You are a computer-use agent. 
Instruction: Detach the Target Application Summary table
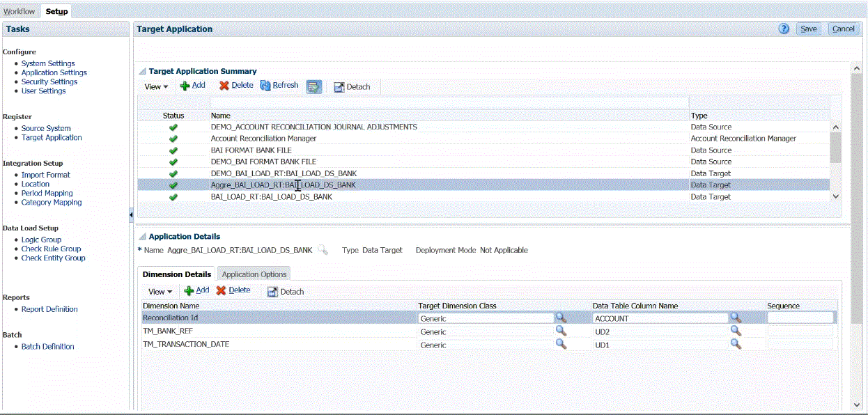[353, 86]
